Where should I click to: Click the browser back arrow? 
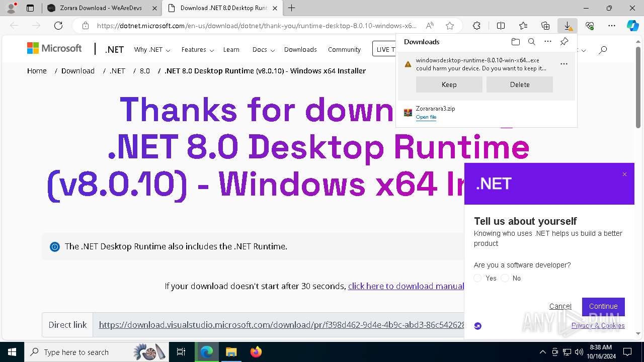coord(14,26)
